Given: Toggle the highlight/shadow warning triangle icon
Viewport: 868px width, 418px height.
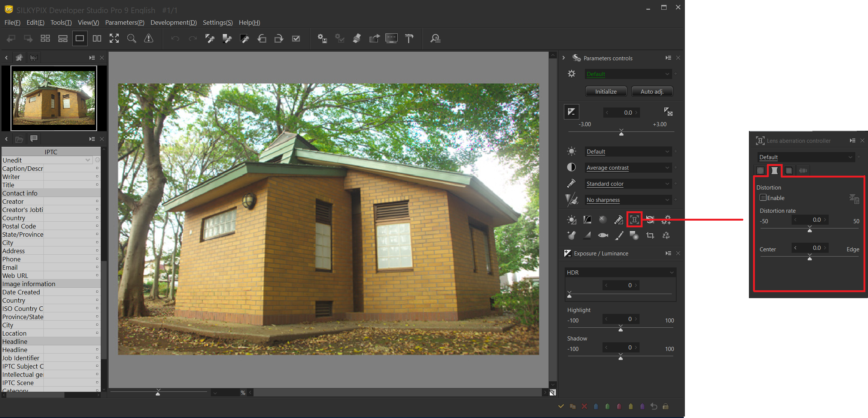Looking at the screenshot, I should click(x=149, y=38).
